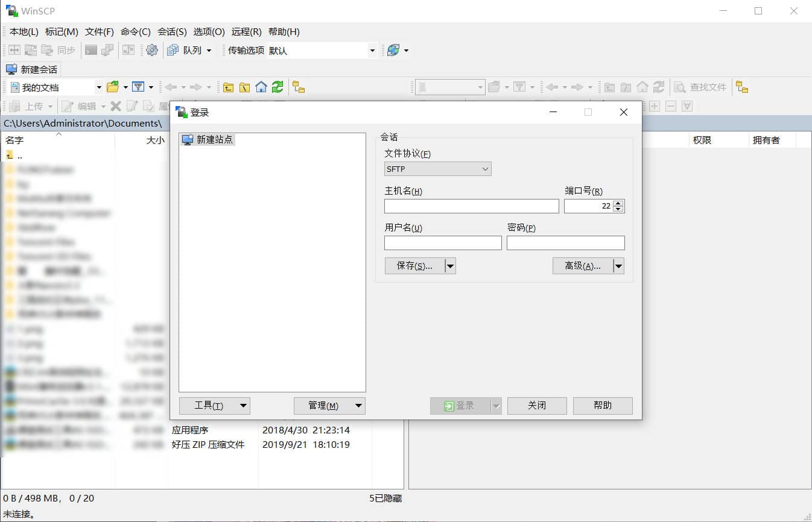Click the local back arrow icon
Viewport: 812px width, 522px height.
[171, 87]
